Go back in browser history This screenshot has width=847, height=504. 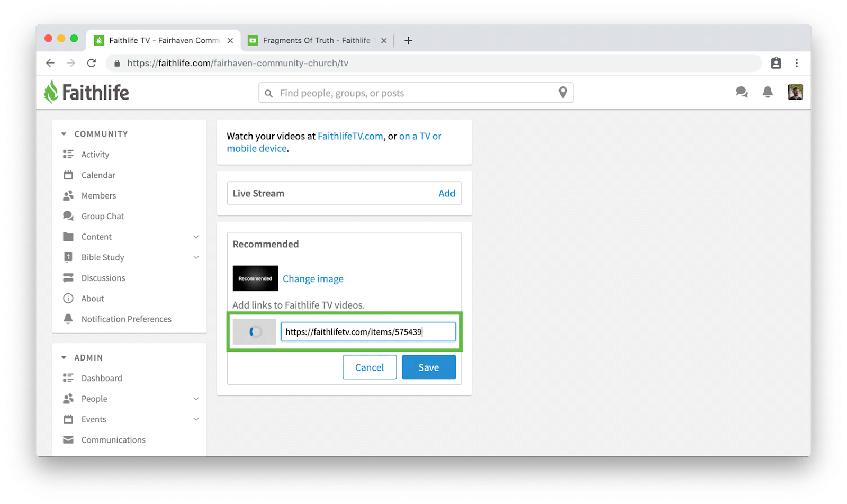(50, 63)
